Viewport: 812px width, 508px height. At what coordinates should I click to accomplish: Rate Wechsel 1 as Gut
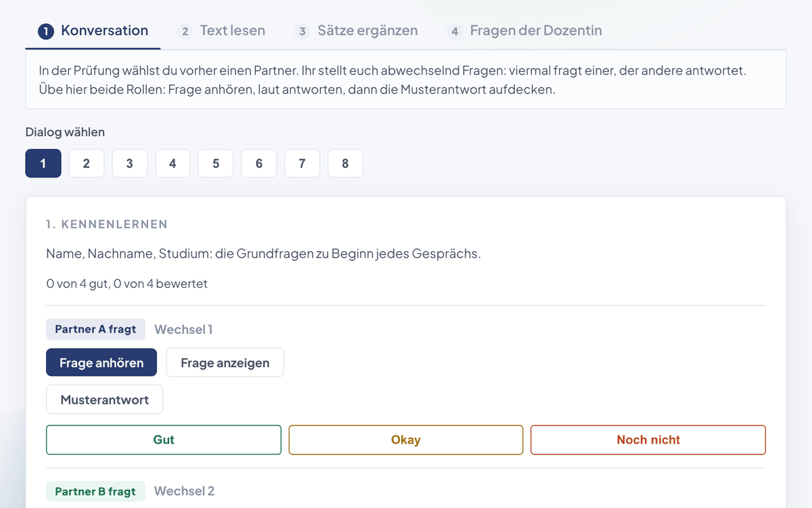164,440
